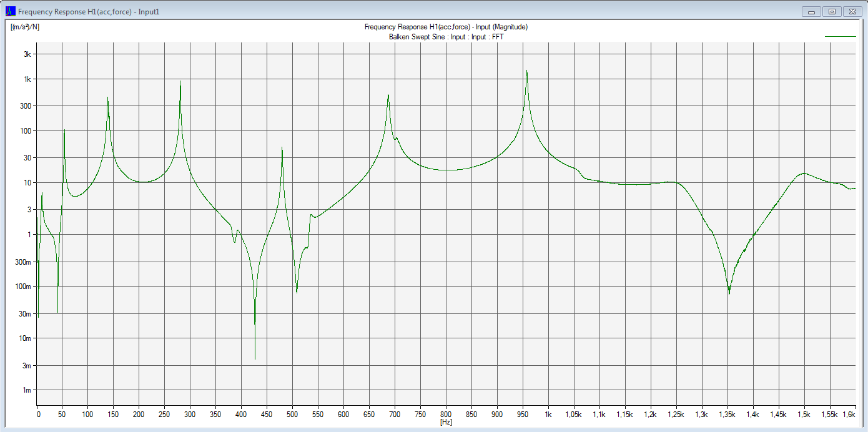Image resolution: width=868 pixels, height=432 pixels.
Task: Click the 3m label on y-axis
Action: point(26,365)
